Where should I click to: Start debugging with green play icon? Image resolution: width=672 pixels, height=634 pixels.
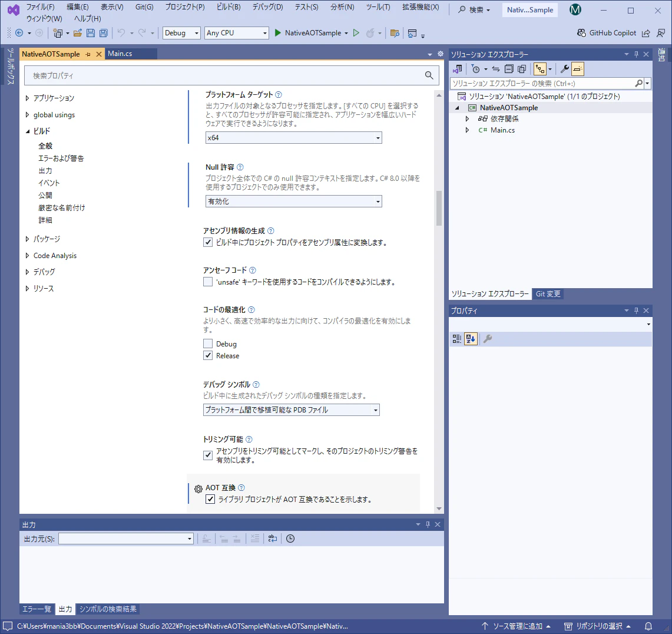pos(278,33)
